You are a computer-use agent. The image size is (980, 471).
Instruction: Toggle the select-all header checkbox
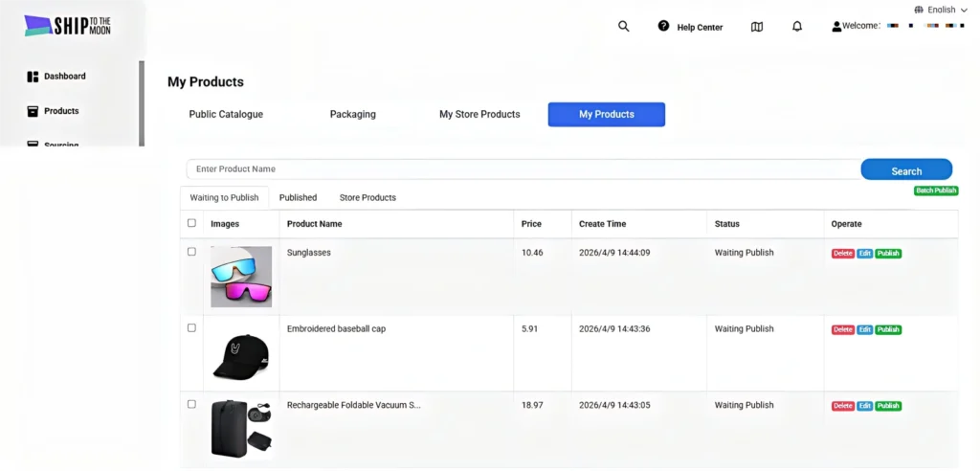click(191, 223)
